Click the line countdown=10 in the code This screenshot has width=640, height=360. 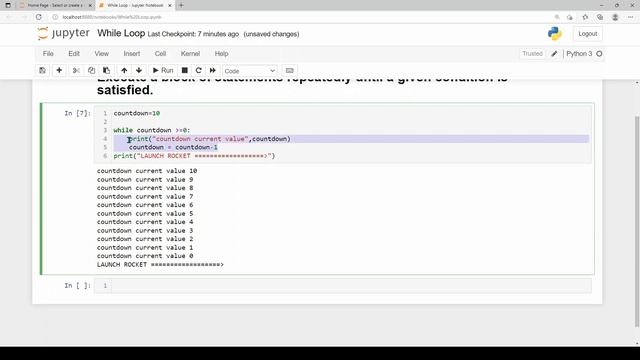click(x=137, y=113)
